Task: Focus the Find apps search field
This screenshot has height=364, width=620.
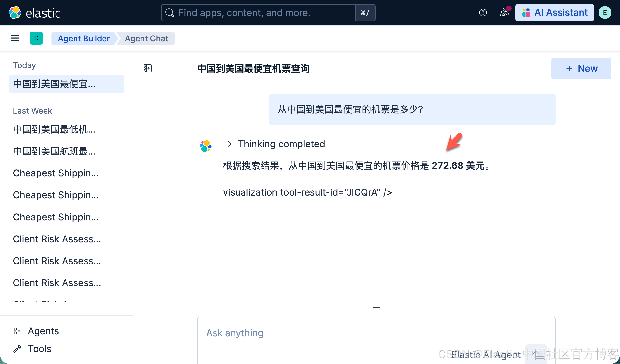Action: click(258, 13)
